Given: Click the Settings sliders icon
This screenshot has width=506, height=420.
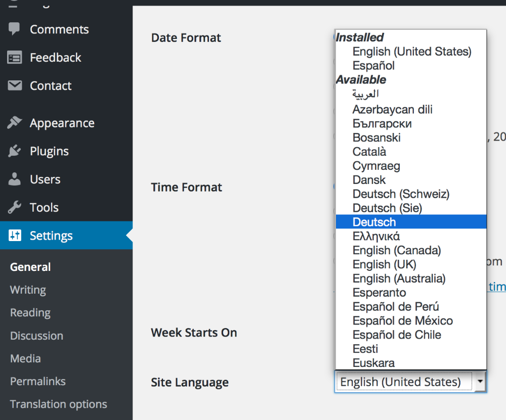Looking at the screenshot, I should point(15,236).
